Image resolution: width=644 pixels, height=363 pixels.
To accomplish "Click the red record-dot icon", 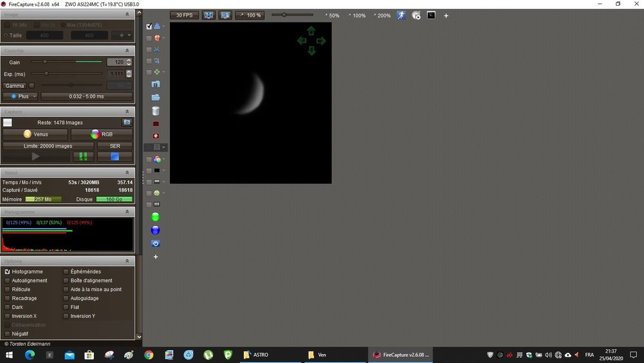I will tap(156, 136).
